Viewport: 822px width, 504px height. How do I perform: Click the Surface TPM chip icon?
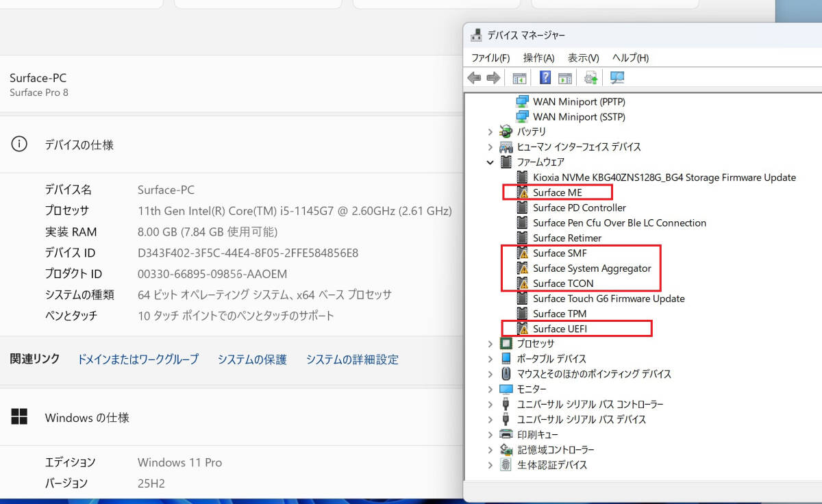(523, 314)
